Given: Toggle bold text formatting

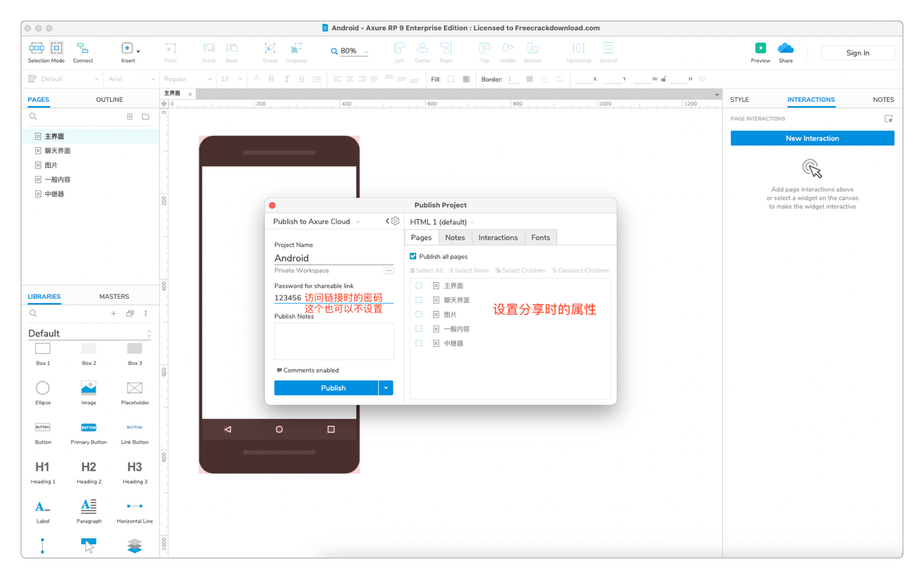Looking at the screenshot, I should pyautogui.click(x=271, y=79).
